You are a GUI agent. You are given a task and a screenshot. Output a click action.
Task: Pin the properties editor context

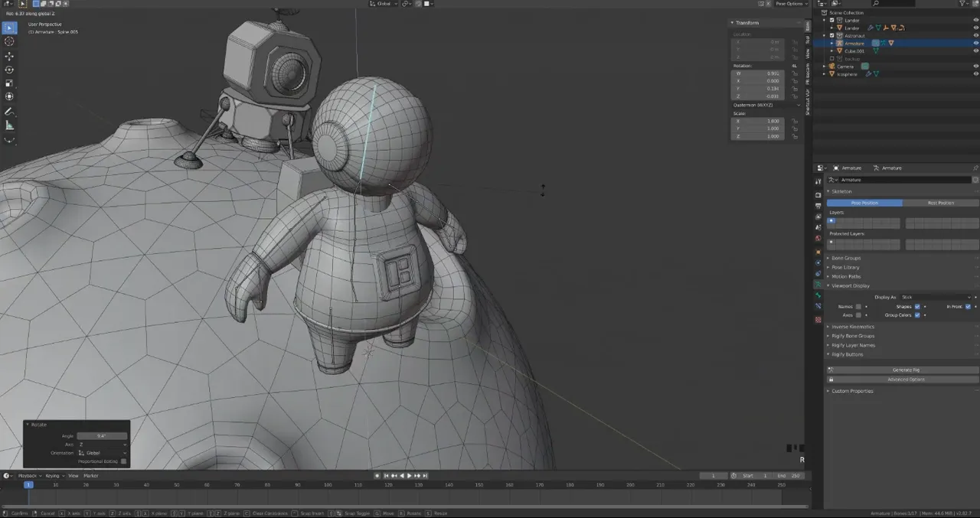coord(975,168)
